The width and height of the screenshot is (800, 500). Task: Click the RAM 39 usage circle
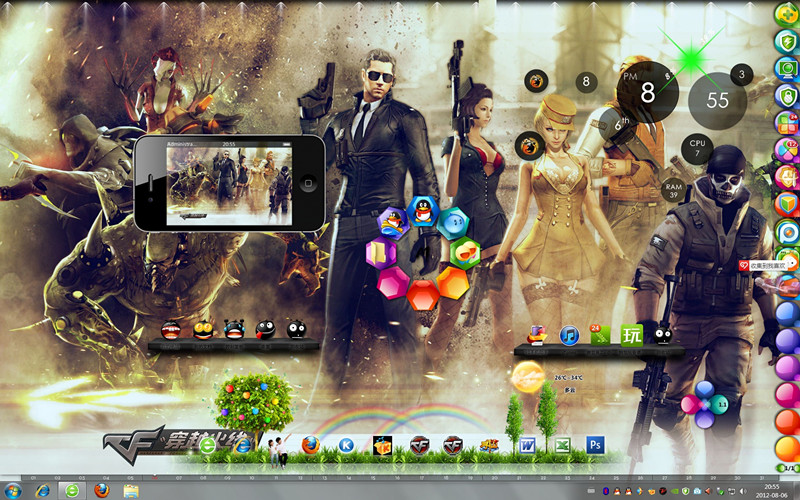coord(673,191)
